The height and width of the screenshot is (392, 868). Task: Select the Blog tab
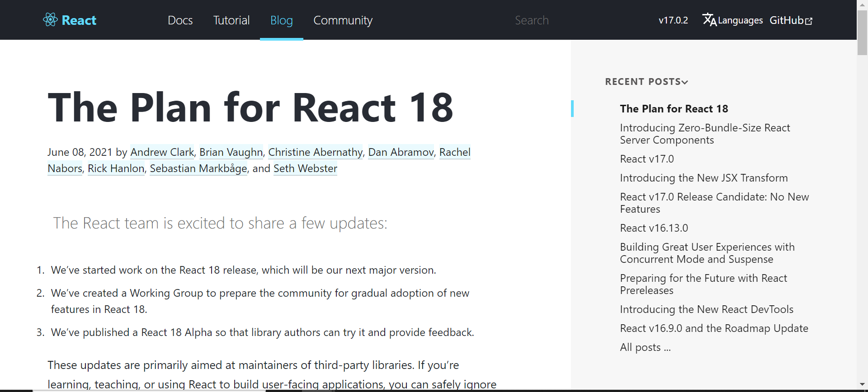(281, 20)
